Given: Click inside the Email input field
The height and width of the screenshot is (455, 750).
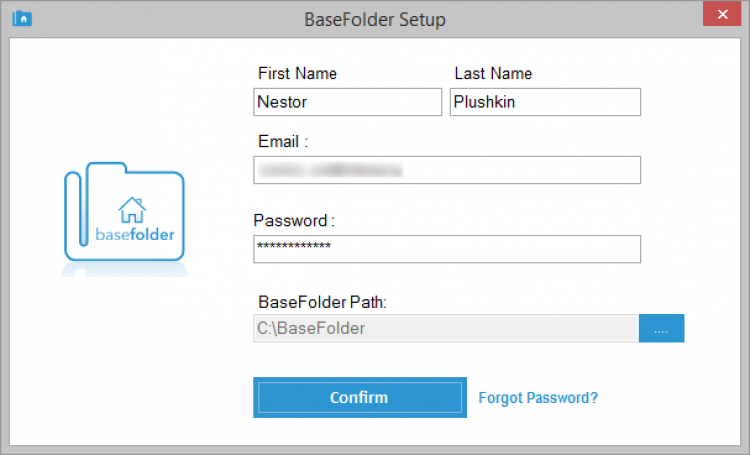Looking at the screenshot, I should coord(447,170).
